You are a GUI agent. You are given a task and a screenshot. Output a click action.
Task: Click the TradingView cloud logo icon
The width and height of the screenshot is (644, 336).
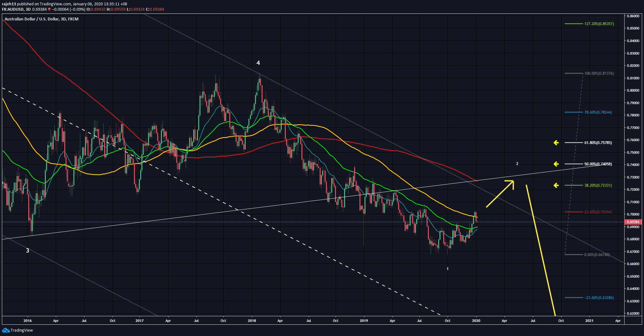coord(6,330)
